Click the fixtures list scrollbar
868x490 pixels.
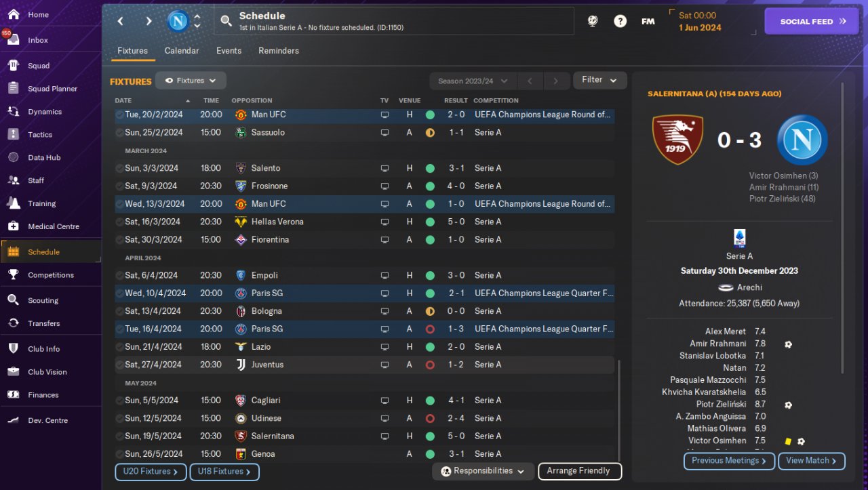click(x=618, y=407)
